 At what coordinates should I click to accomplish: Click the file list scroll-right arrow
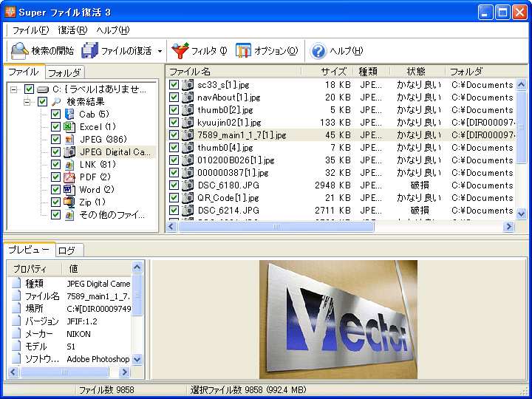click(508, 226)
